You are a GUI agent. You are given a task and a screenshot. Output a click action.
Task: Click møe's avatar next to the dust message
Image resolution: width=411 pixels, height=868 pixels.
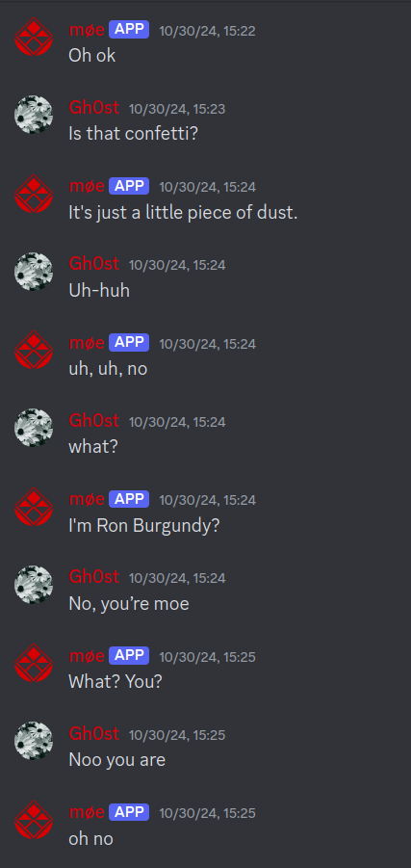click(x=33, y=194)
